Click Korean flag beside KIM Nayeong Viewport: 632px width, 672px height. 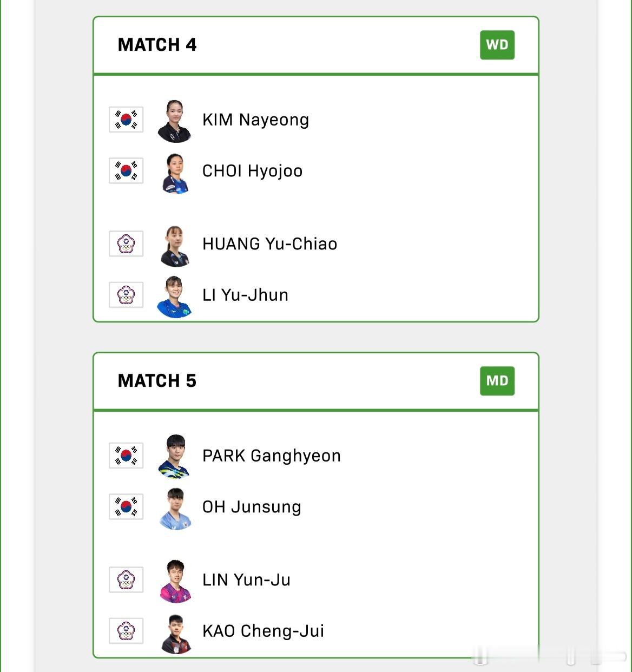[x=126, y=120]
